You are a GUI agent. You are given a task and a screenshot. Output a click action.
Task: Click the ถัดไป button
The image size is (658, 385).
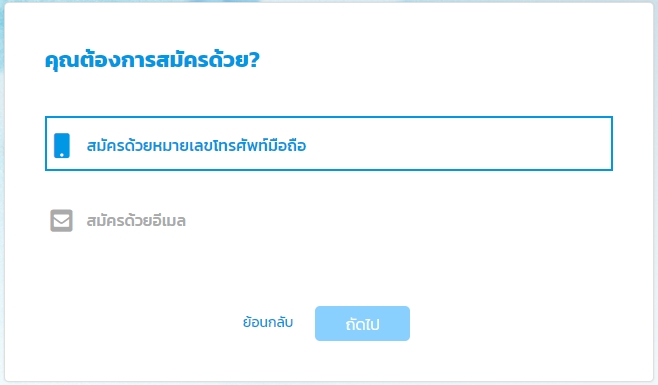[x=362, y=323]
